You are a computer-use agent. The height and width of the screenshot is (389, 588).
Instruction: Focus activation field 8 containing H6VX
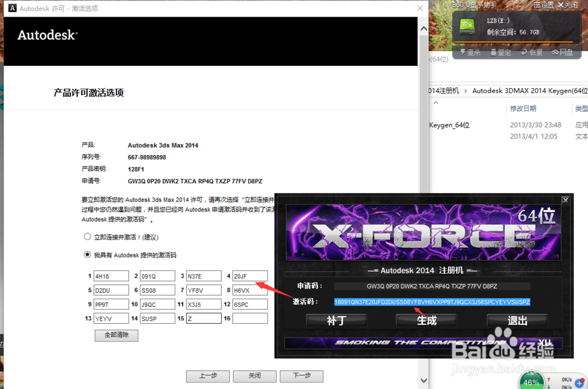250,290
